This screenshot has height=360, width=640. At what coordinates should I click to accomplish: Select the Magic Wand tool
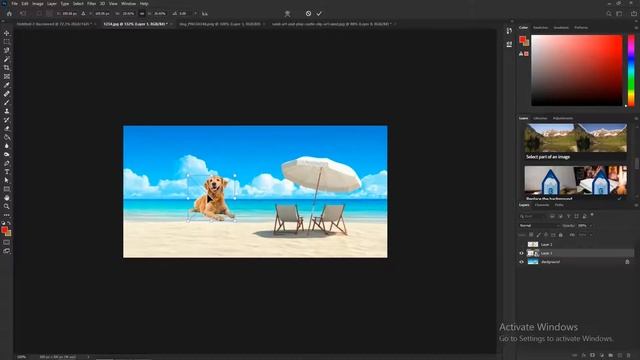(x=7, y=59)
